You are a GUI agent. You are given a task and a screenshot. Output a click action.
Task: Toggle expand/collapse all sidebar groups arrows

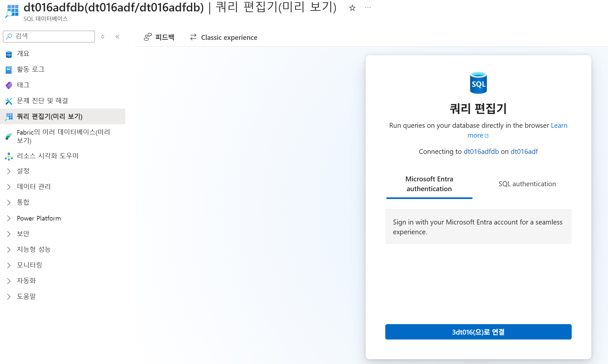pyautogui.click(x=103, y=37)
